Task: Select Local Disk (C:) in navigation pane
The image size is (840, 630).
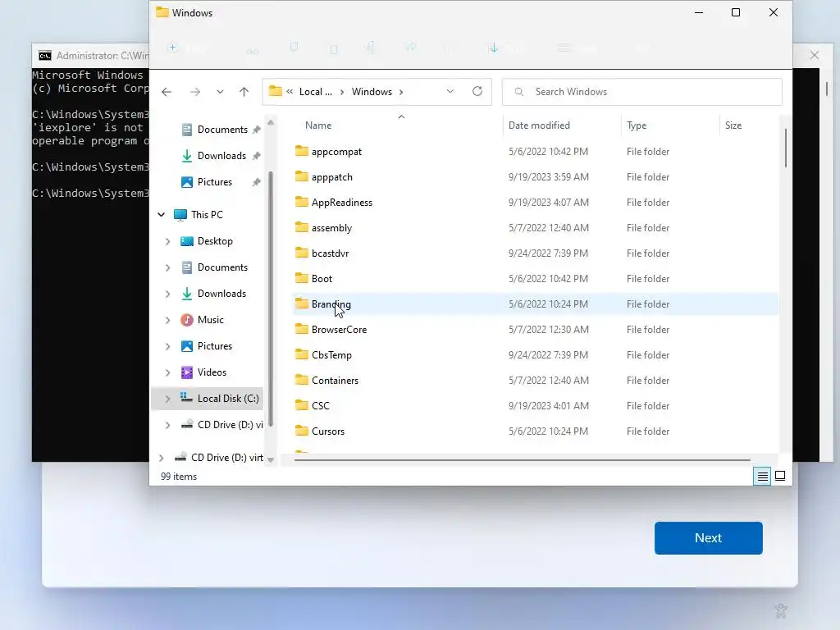Action: tap(228, 399)
